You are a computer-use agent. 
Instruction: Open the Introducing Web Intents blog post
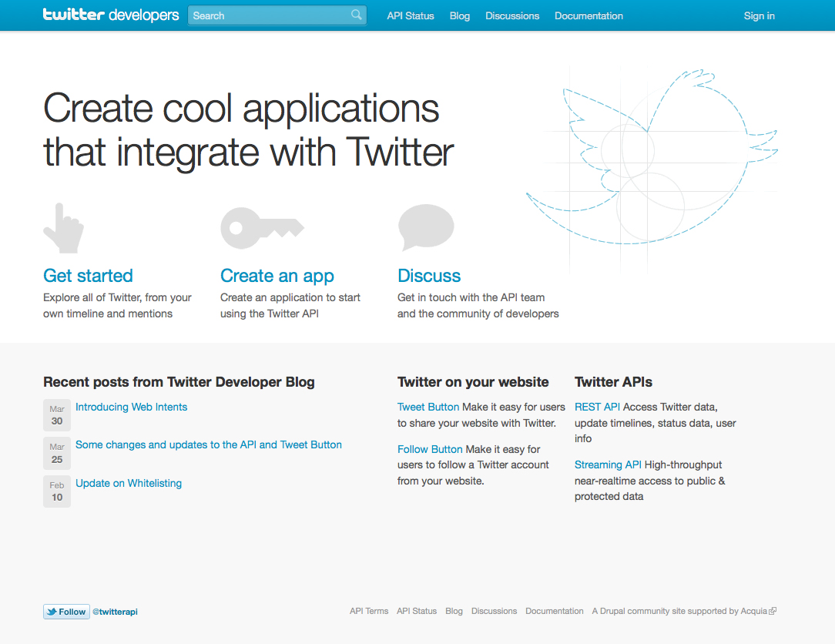[x=131, y=407]
